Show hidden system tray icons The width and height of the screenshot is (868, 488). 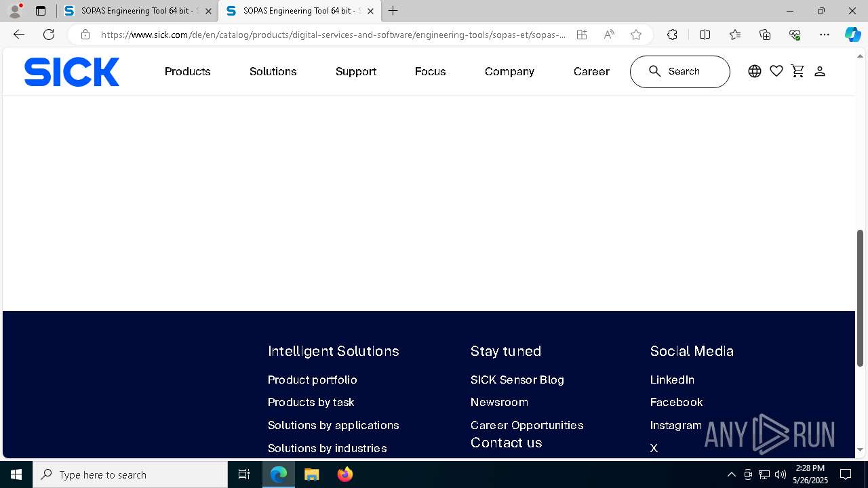tap(731, 474)
